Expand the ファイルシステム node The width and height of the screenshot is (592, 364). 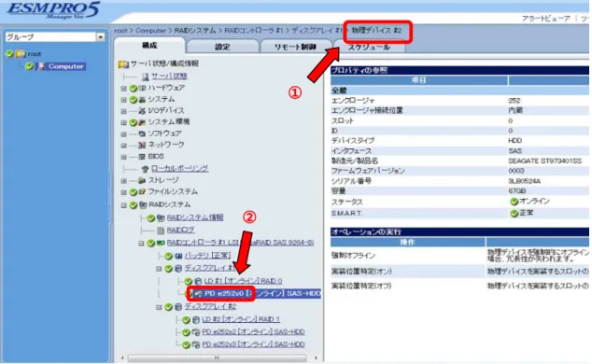coord(123,192)
